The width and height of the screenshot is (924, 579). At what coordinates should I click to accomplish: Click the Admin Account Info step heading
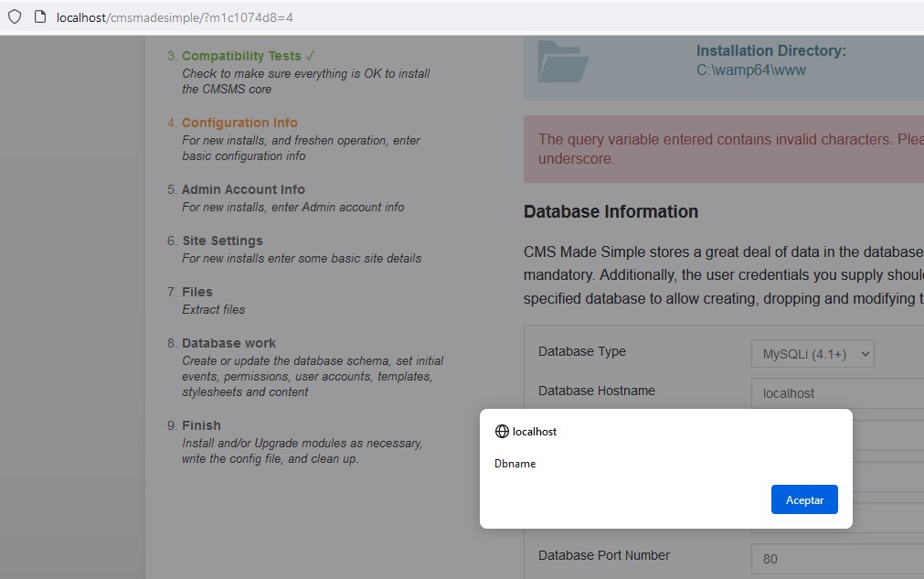point(243,189)
